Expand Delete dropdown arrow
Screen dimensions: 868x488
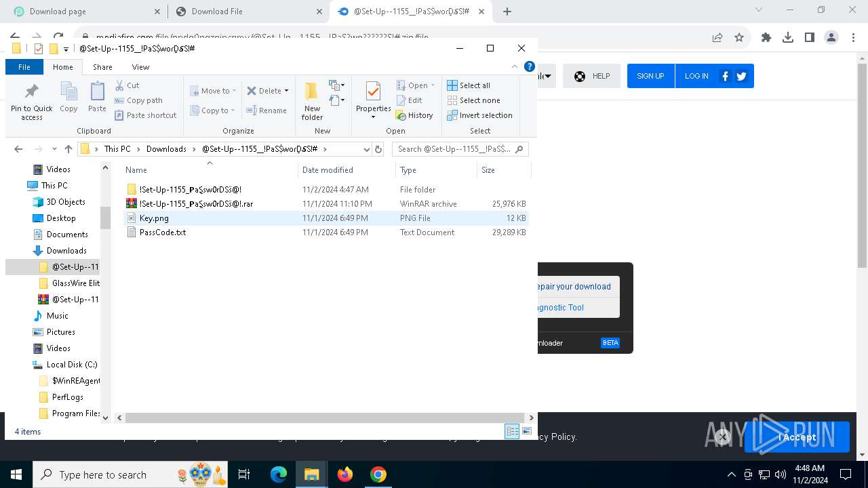click(x=286, y=91)
